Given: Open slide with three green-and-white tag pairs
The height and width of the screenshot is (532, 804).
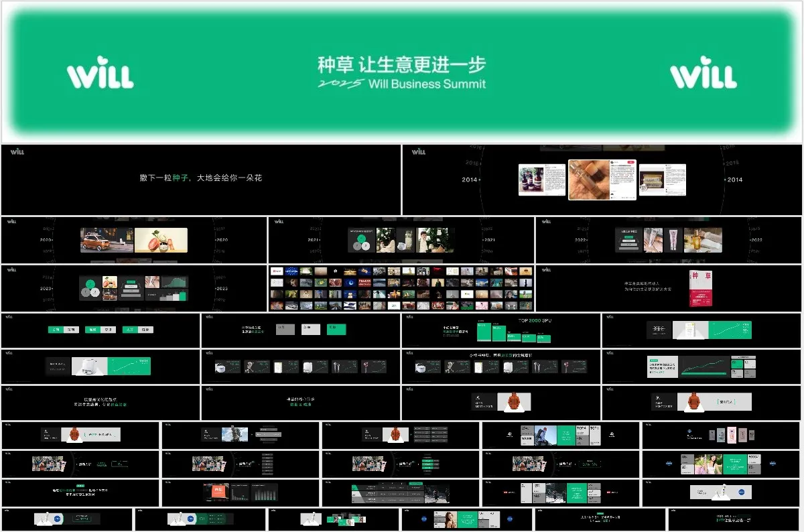Looking at the screenshot, I should click(100, 330).
